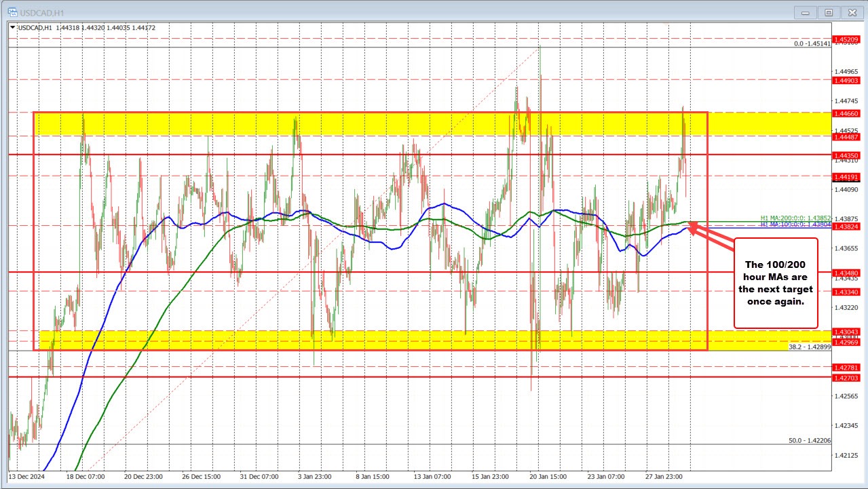The width and height of the screenshot is (868, 489).
Task: Click the 1.43655 price scale value
Action: click(x=847, y=248)
